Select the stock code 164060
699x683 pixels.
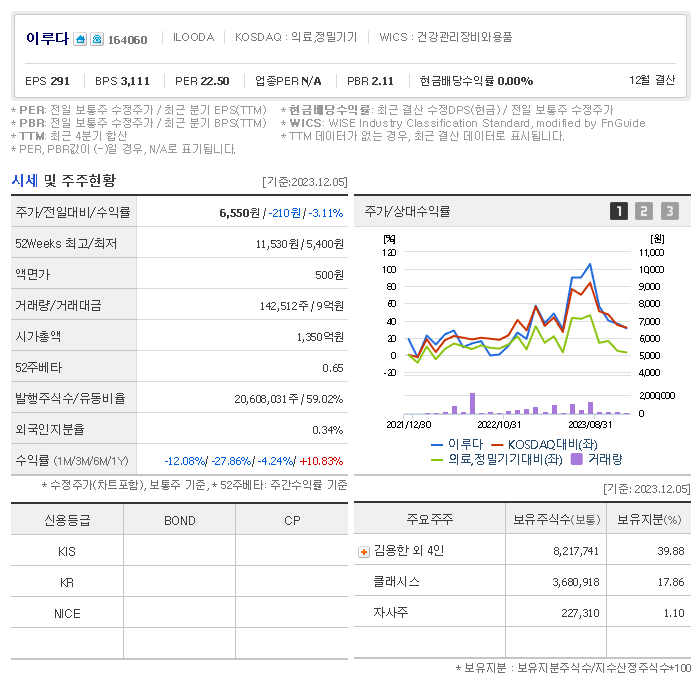(127, 40)
